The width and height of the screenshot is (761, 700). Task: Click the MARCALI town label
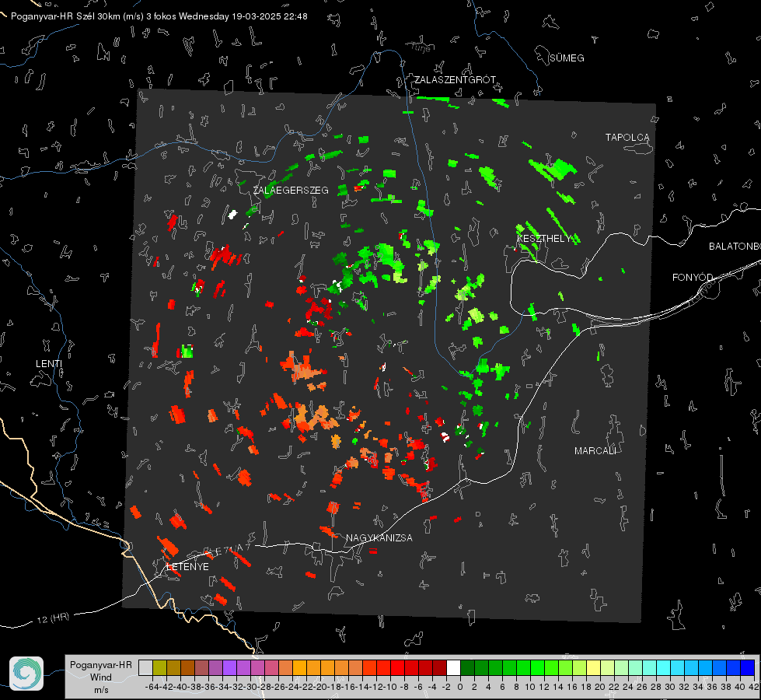point(595,451)
